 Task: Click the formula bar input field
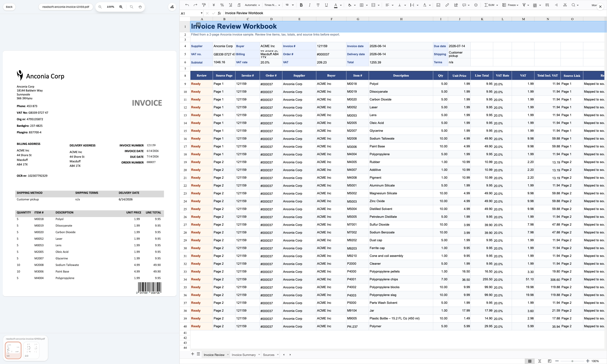pyautogui.click(x=415, y=13)
